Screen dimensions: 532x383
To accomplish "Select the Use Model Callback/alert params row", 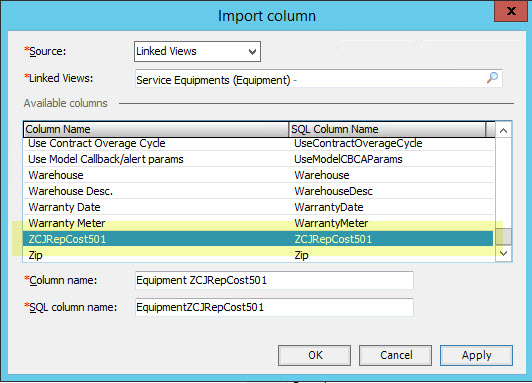I will click(x=258, y=159).
